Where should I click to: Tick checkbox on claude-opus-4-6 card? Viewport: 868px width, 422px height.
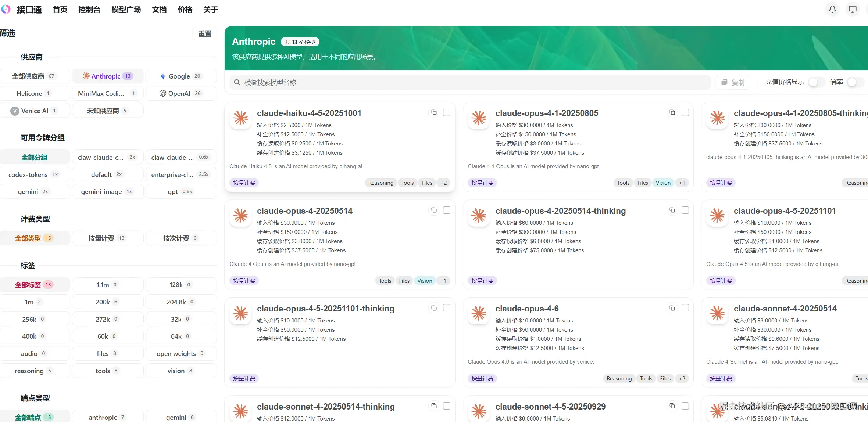(x=685, y=308)
